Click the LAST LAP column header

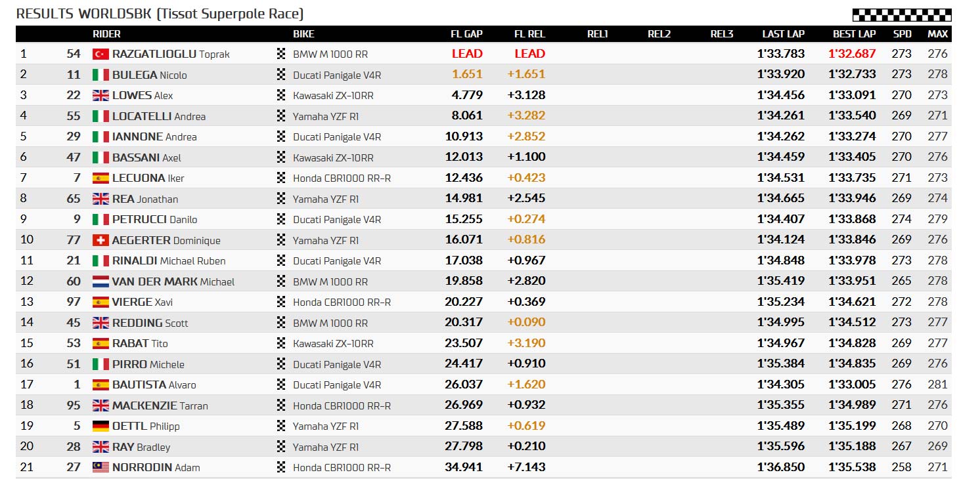point(783,34)
